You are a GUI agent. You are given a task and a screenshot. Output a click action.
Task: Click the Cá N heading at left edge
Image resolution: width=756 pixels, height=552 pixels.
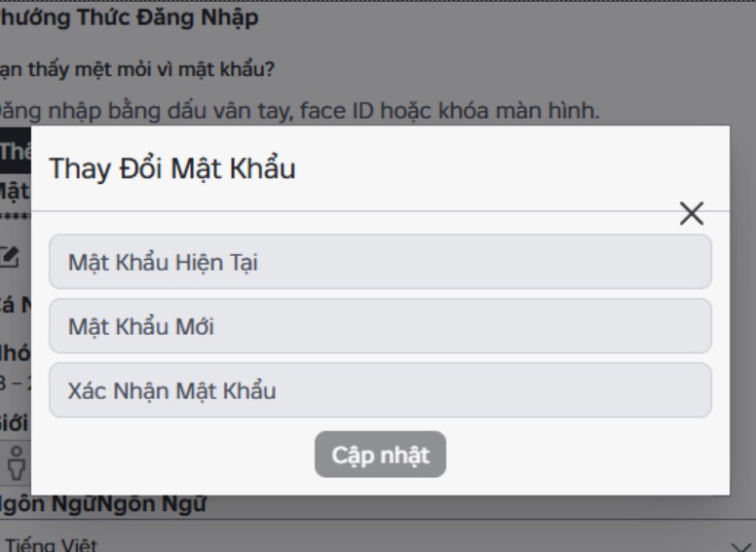pos(15,304)
